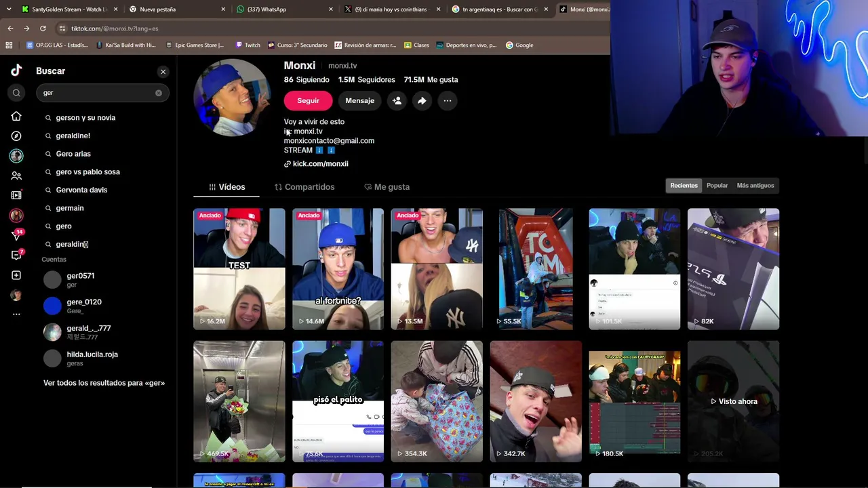Image resolution: width=868 pixels, height=488 pixels.
Task: Click the red Seguir button
Action: tap(308, 100)
